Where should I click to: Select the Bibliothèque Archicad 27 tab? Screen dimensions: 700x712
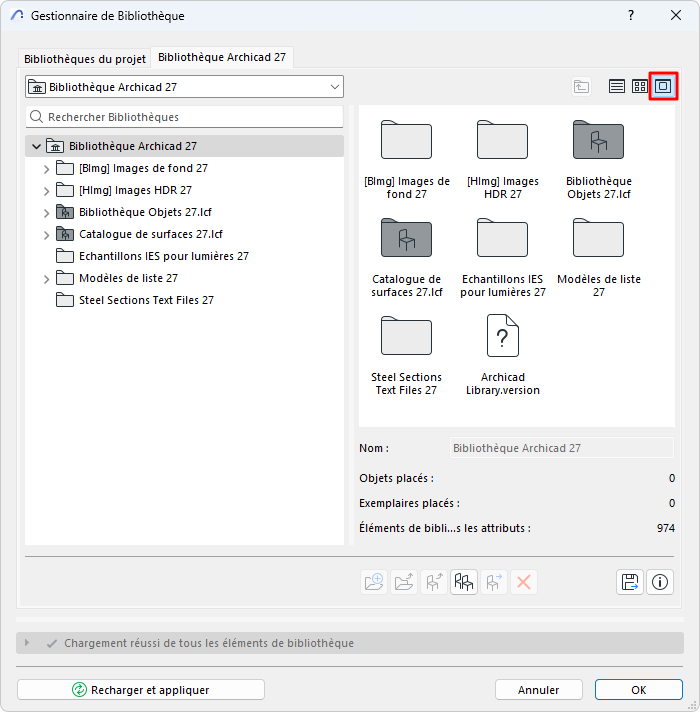[x=222, y=57]
